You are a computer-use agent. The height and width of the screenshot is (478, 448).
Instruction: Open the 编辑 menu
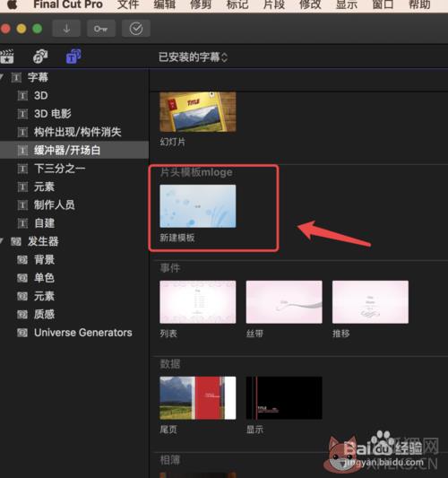pyautogui.click(x=165, y=4)
